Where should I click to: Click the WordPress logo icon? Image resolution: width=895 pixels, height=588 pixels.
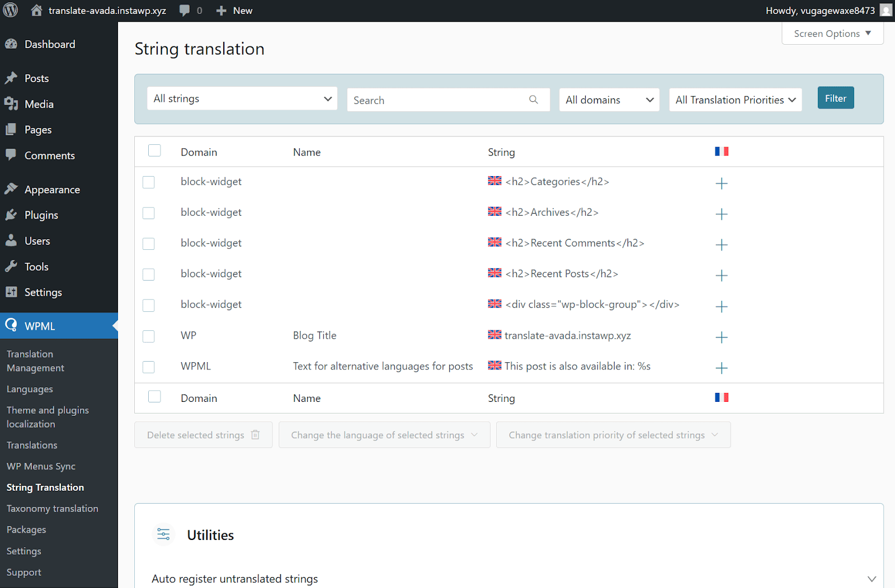11,10
